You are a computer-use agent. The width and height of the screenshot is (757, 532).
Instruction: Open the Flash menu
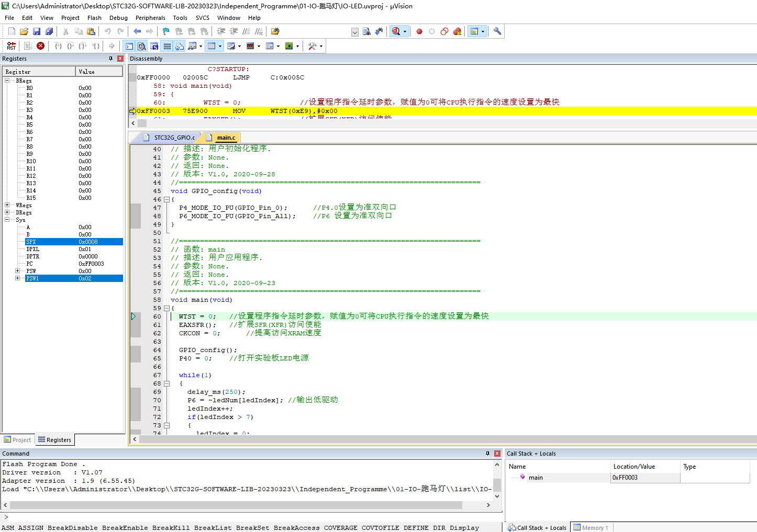click(94, 18)
